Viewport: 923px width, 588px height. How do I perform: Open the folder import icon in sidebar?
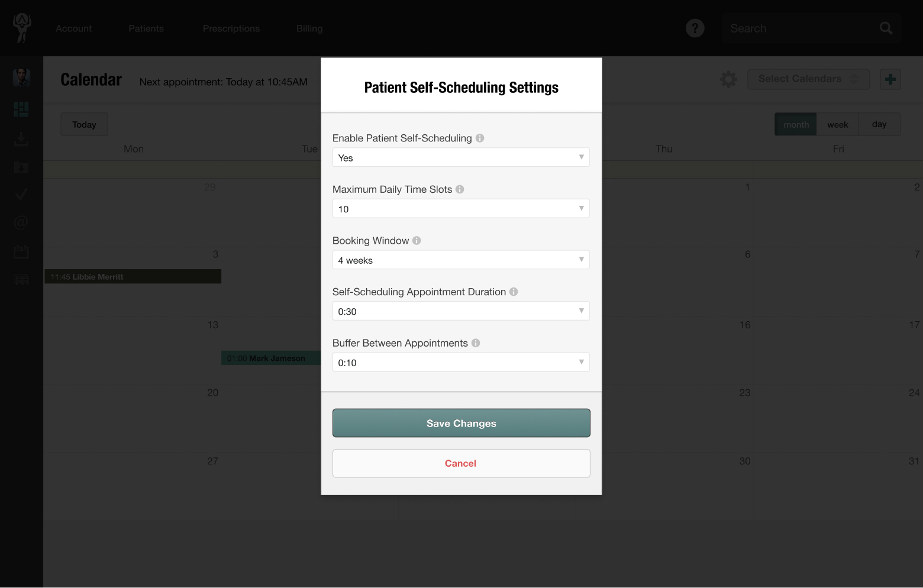tap(21, 168)
